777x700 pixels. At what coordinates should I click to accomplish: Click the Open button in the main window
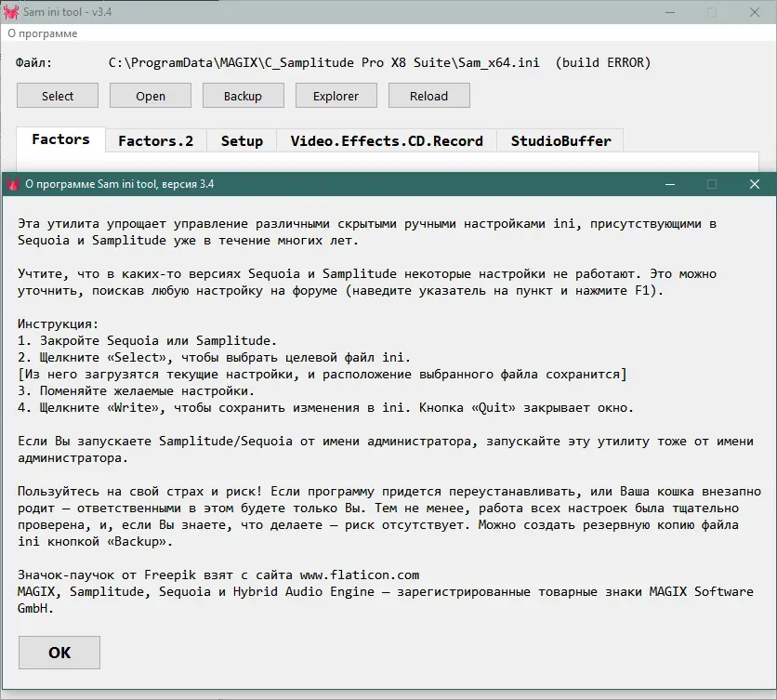151,96
